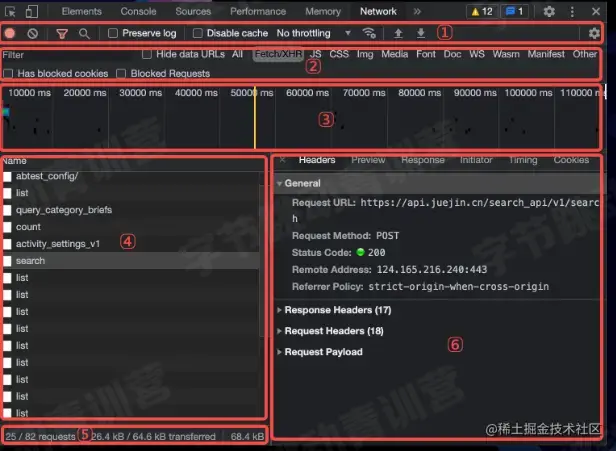Filter requests by Doc

[x=452, y=54]
